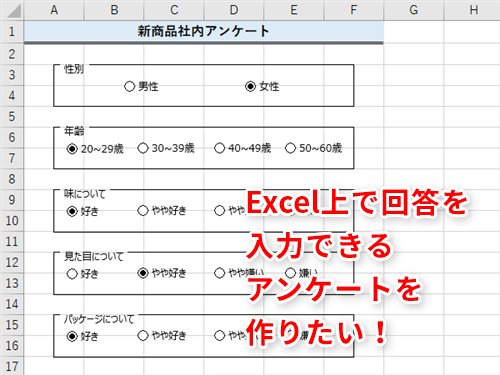
Task: Click the 味について group box label
Action: click(x=85, y=194)
